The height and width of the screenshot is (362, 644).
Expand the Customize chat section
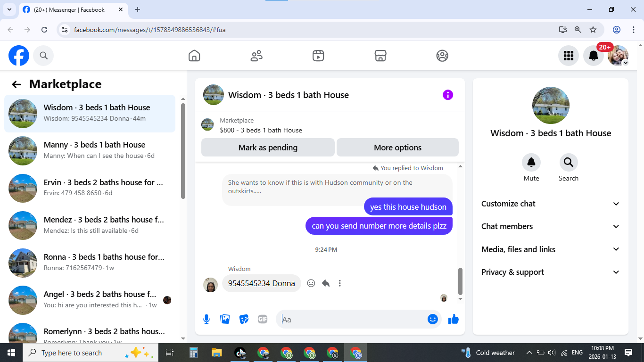pos(550,204)
